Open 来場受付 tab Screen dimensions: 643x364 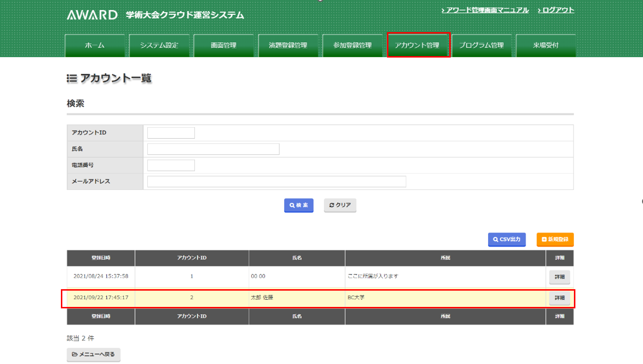pyautogui.click(x=546, y=46)
